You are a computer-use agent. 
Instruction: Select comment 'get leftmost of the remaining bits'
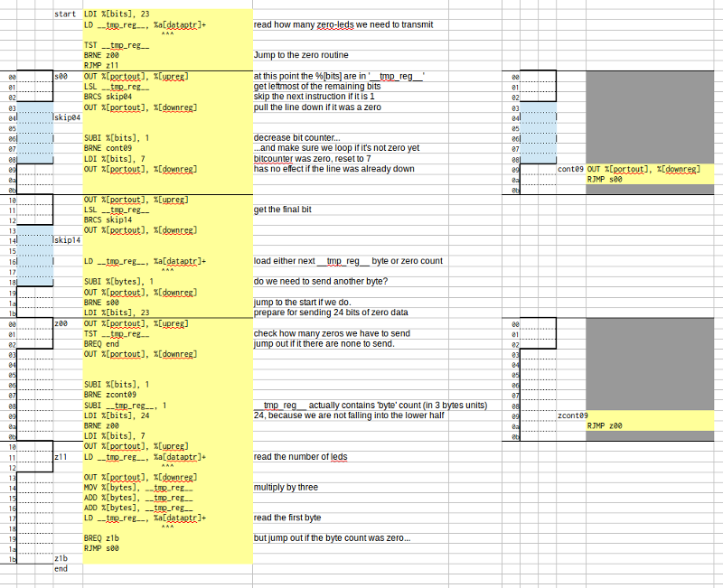click(317, 87)
